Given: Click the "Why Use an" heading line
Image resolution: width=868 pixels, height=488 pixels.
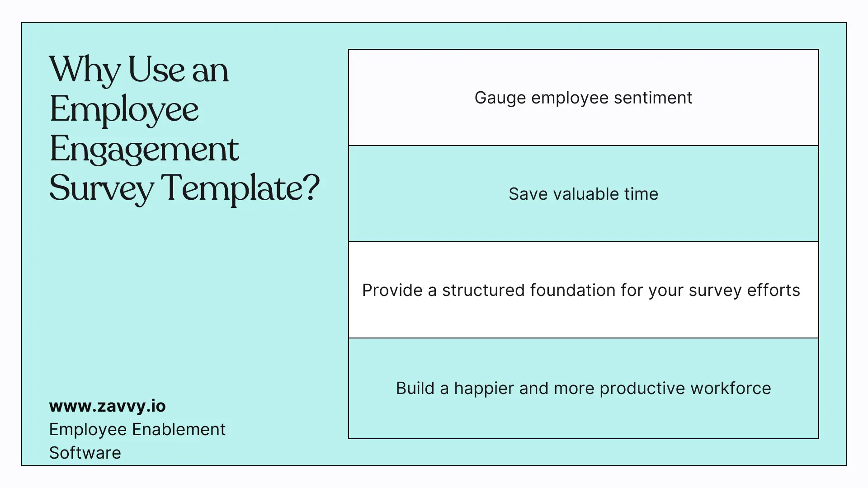Looking at the screenshot, I should (x=139, y=70).
